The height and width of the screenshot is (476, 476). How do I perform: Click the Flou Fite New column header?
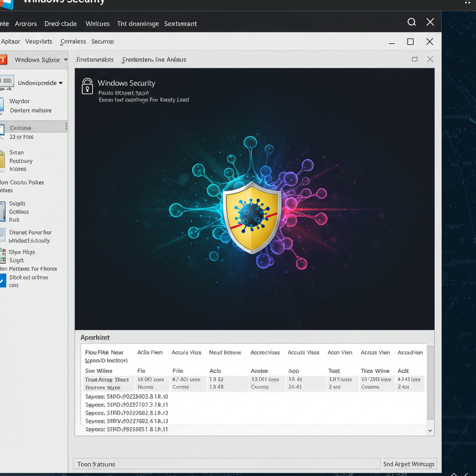coord(104,352)
